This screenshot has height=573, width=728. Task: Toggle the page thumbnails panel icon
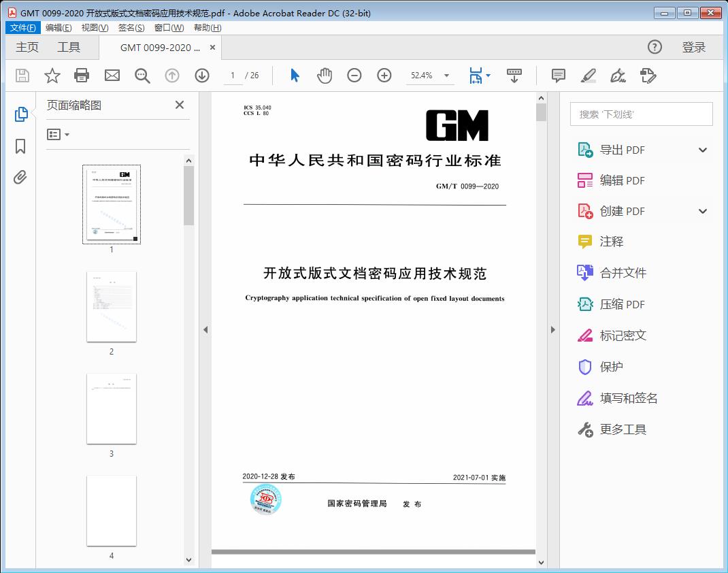tap(20, 114)
